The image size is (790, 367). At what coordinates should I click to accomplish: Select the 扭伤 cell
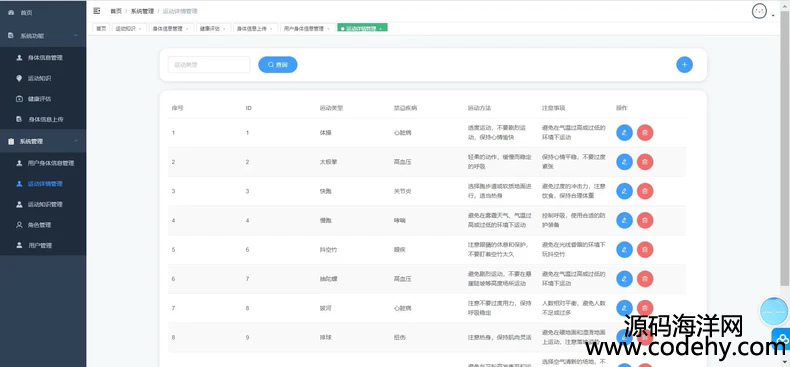pos(400,338)
